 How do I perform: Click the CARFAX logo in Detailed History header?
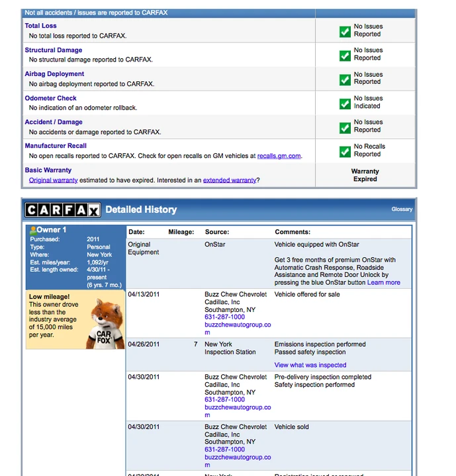[x=63, y=210]
